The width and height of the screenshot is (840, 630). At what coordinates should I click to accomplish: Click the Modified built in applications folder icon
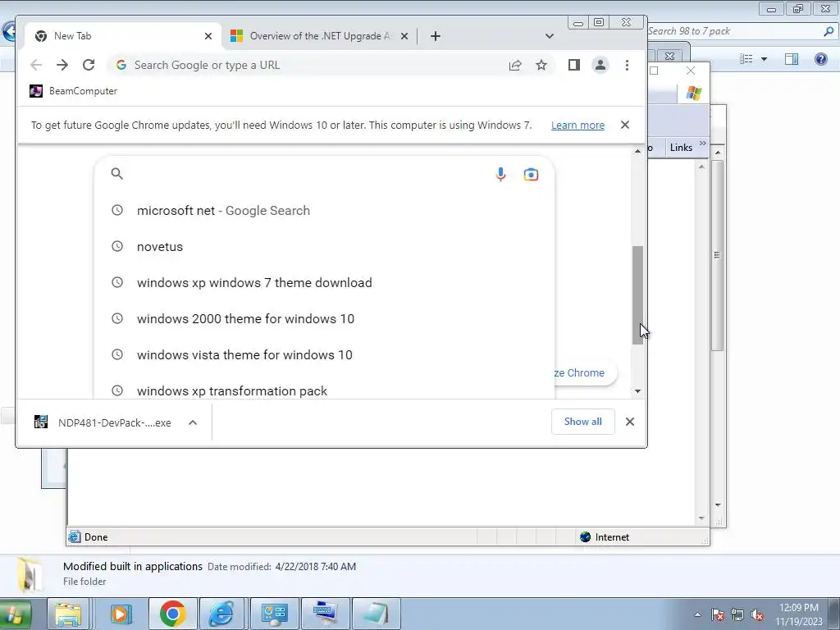point(30,574)
